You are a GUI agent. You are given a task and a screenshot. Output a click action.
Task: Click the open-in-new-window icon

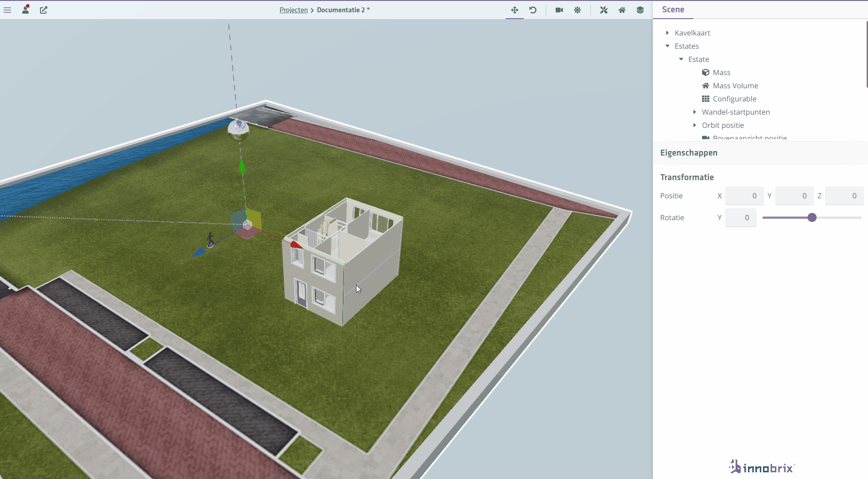point(44,10)
